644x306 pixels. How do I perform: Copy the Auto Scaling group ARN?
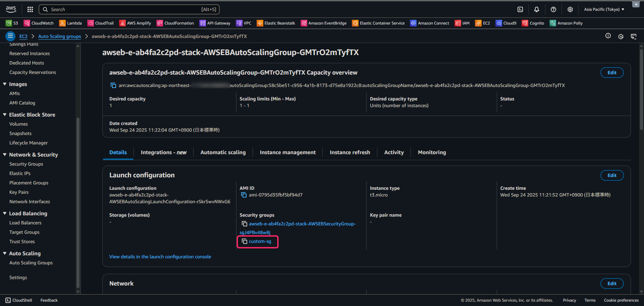pyautogui.click(x=113, y=85)
